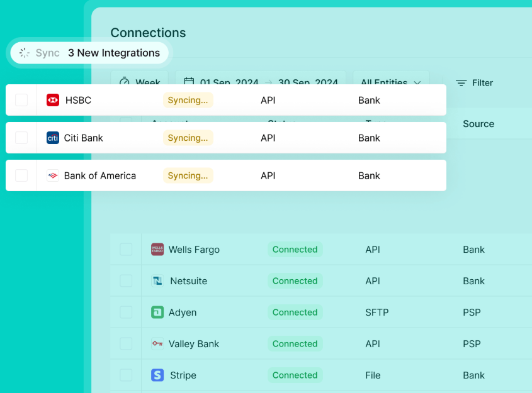Image resolution: width=532 pixels, height=393 pixels.
Task: Click the Wells Fargo logo icon
Action: coord(157,250)
